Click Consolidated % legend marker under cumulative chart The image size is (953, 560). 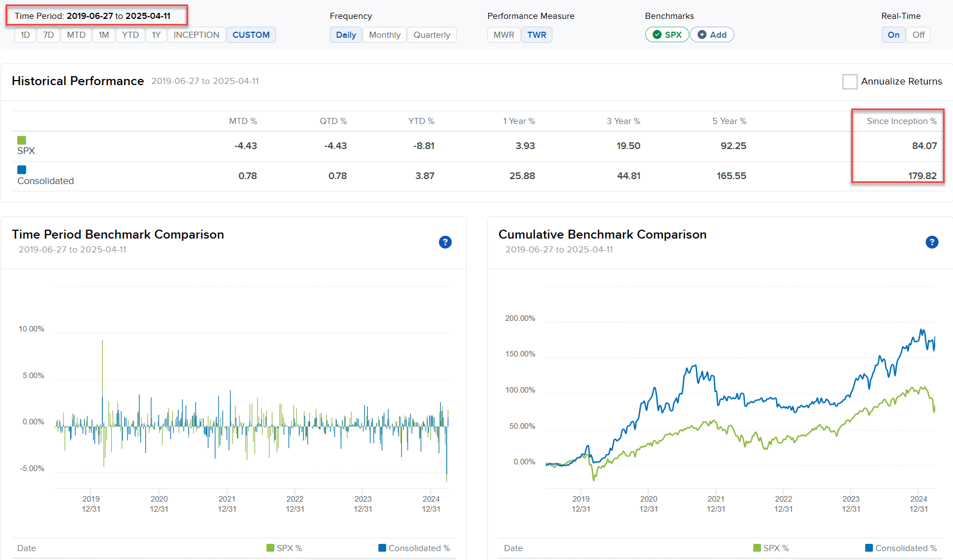[x=869, y=548]
